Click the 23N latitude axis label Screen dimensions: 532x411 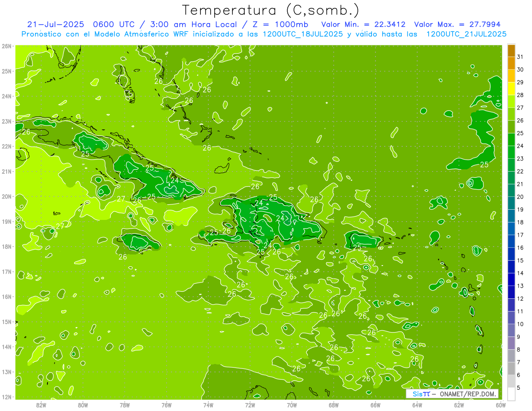(6, 121)
